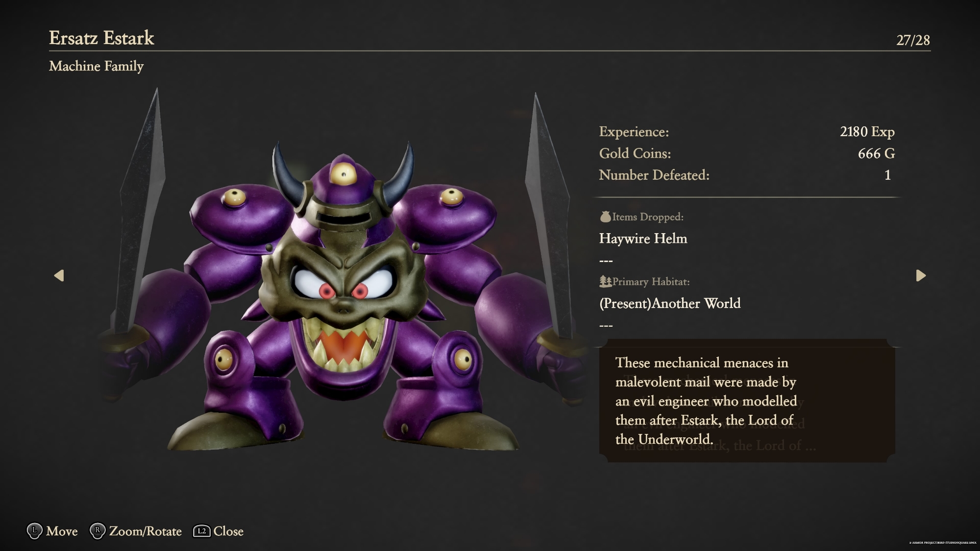Select the (Present)Another World habitat entry

point(670,303)
